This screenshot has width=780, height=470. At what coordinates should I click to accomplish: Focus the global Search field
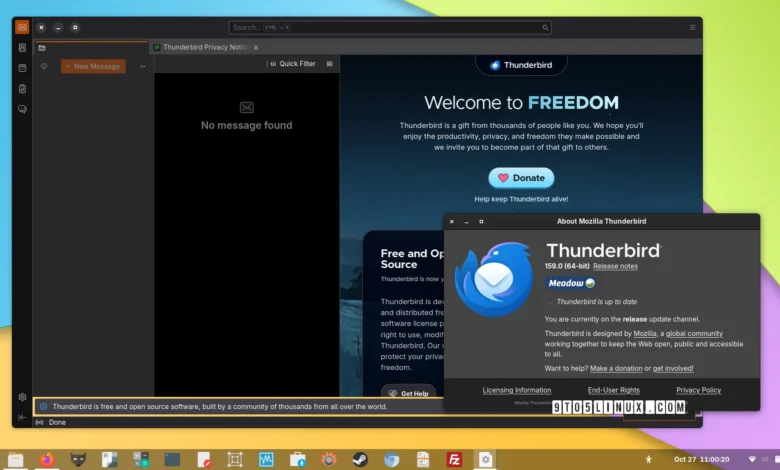(390, 27)
